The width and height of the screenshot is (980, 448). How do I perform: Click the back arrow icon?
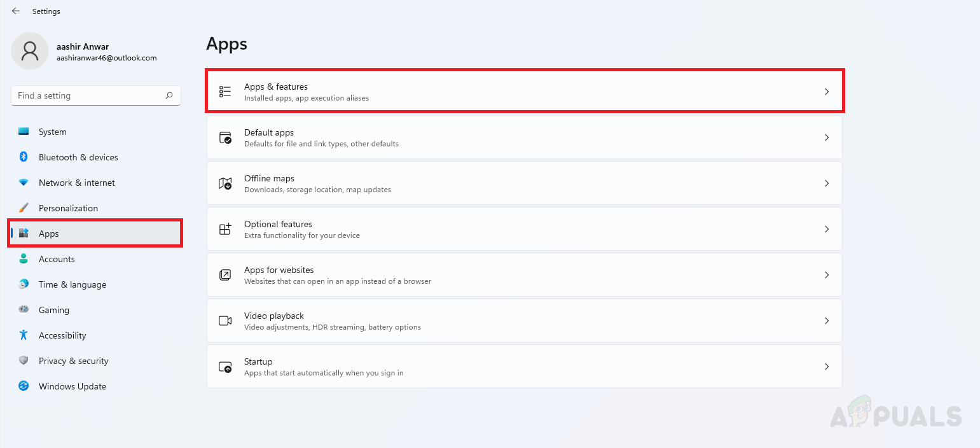tap(16, 11)
